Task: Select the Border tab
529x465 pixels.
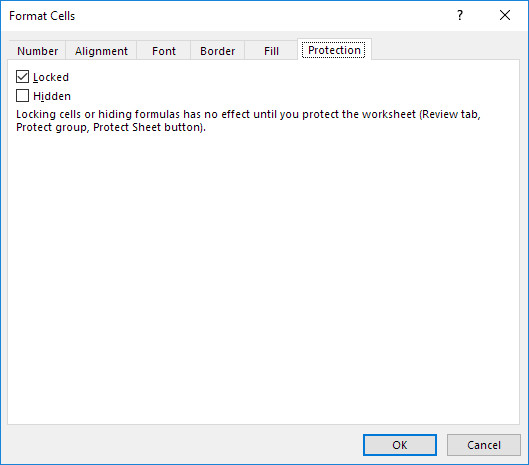Action: click(218, 51)
